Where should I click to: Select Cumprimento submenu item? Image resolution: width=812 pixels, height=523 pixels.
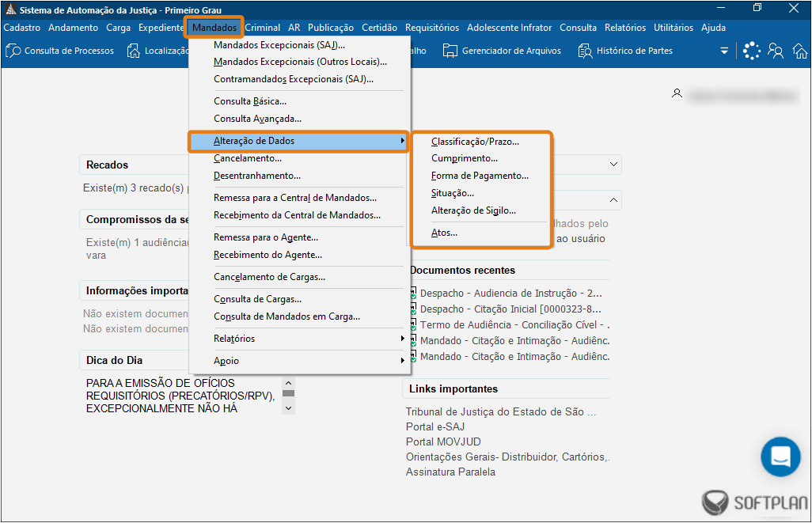coord(482,158)
